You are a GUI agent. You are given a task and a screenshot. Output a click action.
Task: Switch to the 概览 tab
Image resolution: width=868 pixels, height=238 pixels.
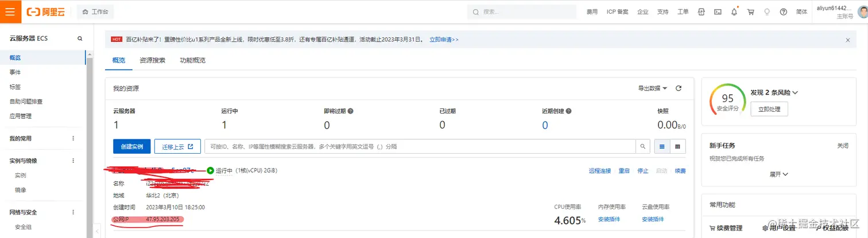point(119,60)
